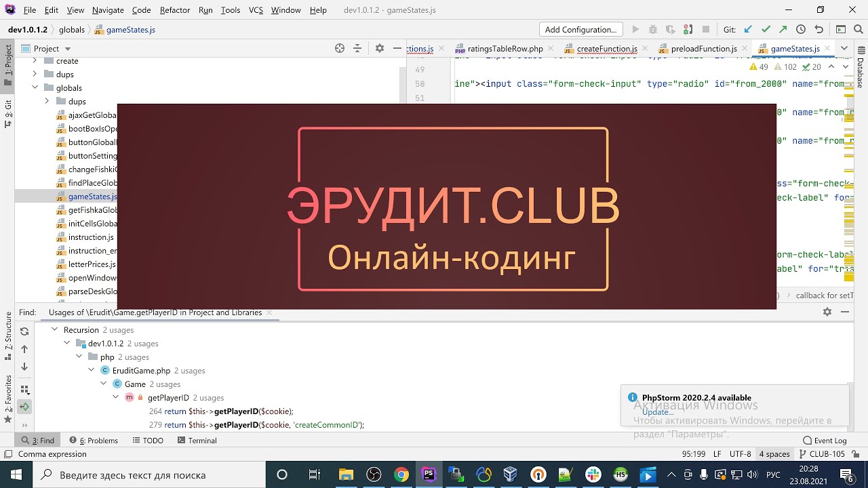The height and width of the screenshot is (488, 868).
Task: Open Project panel gear settings
Action: click(380, 48)
